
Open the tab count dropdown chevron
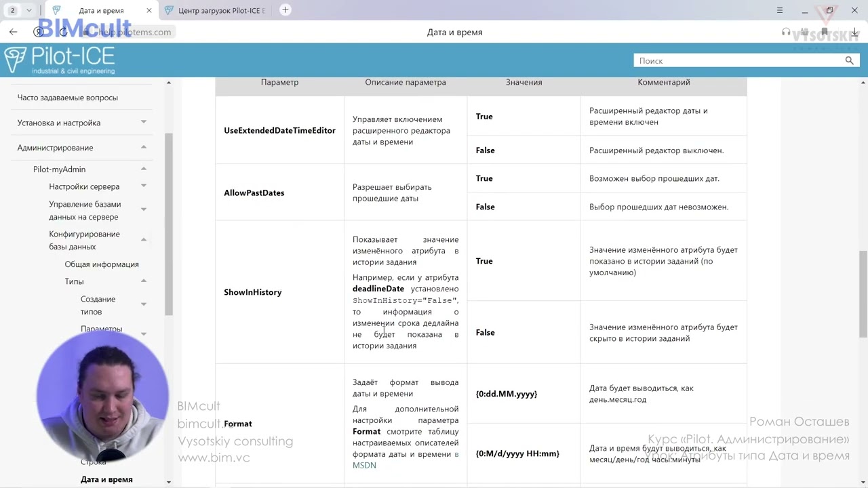28,10
